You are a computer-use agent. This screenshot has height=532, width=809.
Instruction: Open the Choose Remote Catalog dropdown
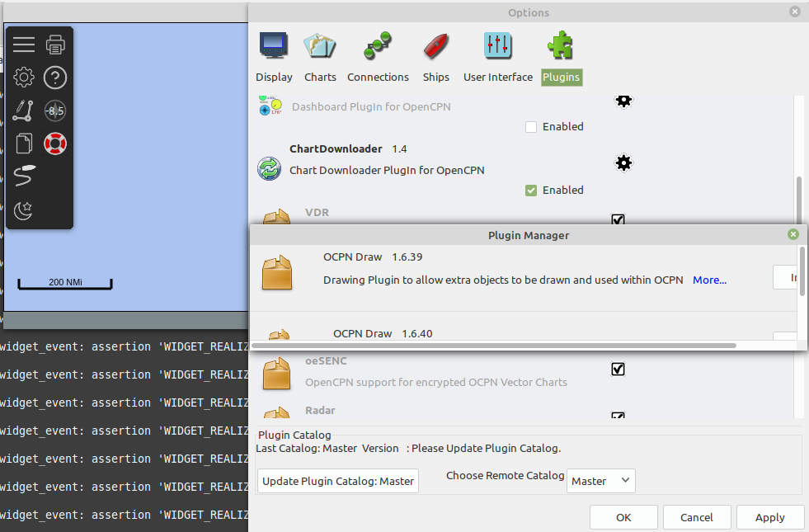click(600, 480)
